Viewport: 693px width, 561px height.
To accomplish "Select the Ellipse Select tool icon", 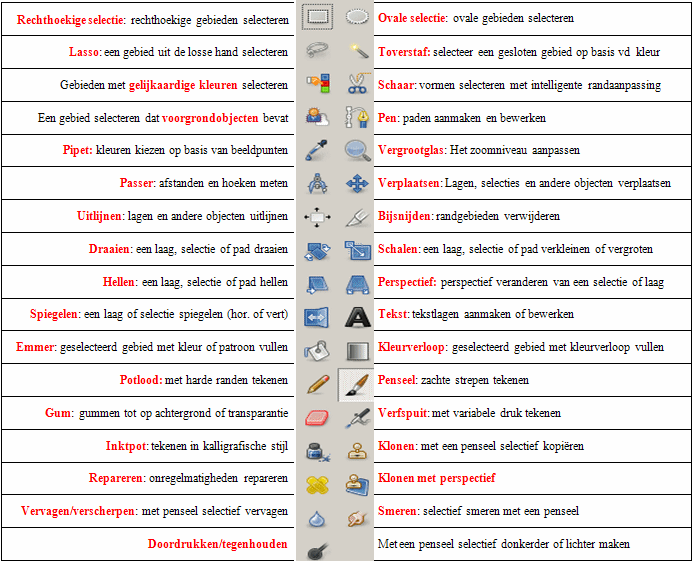I will click(355, 17).
